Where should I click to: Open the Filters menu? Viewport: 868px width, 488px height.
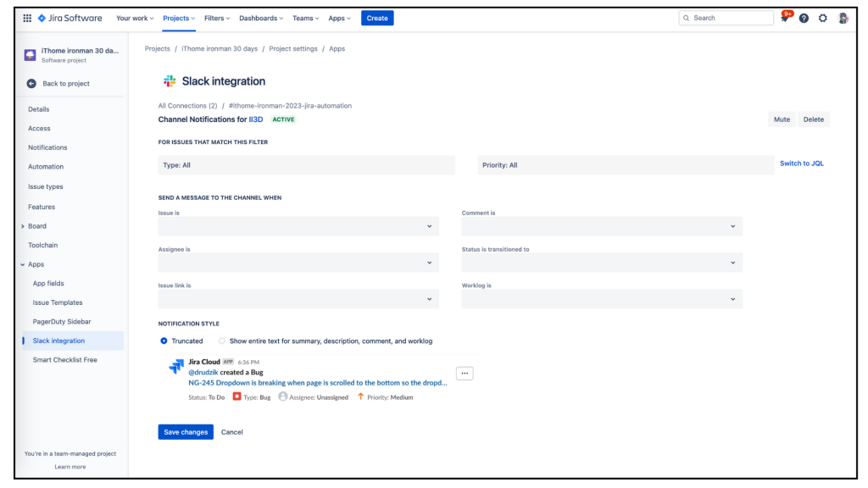216,19
